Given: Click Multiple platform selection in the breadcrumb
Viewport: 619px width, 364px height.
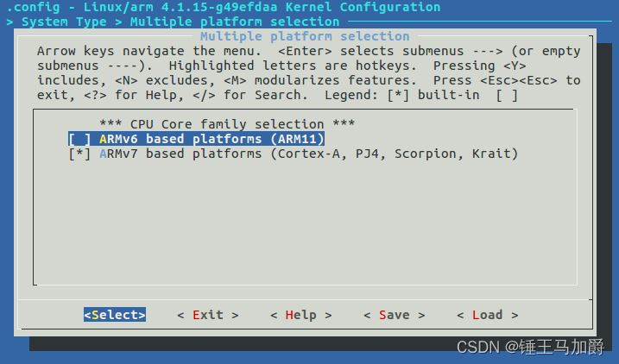Looking at the screenshot, I should pyautogui.click(x=234, y=22).
